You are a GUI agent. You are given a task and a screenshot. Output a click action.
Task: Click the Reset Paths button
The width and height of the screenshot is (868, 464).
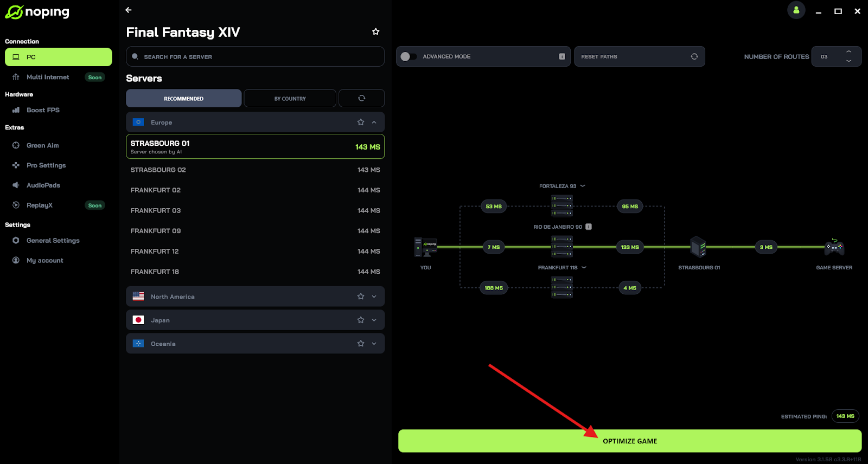tap(640, 56)
